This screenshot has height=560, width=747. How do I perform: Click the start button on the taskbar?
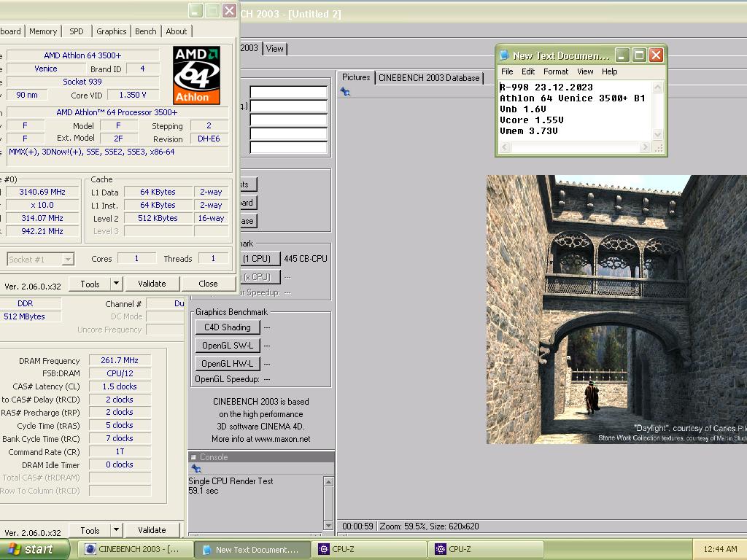[34, 549]
